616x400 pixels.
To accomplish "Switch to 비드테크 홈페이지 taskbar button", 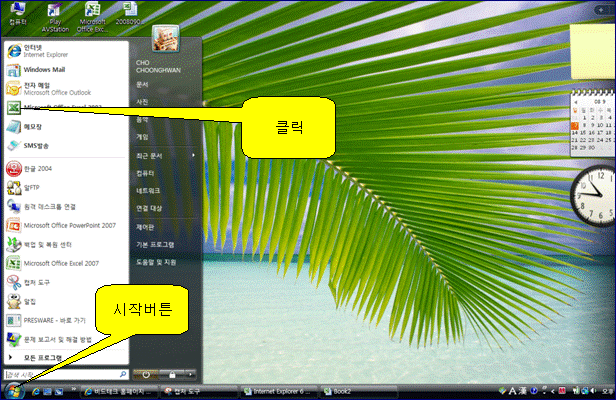I will (119, 391).
